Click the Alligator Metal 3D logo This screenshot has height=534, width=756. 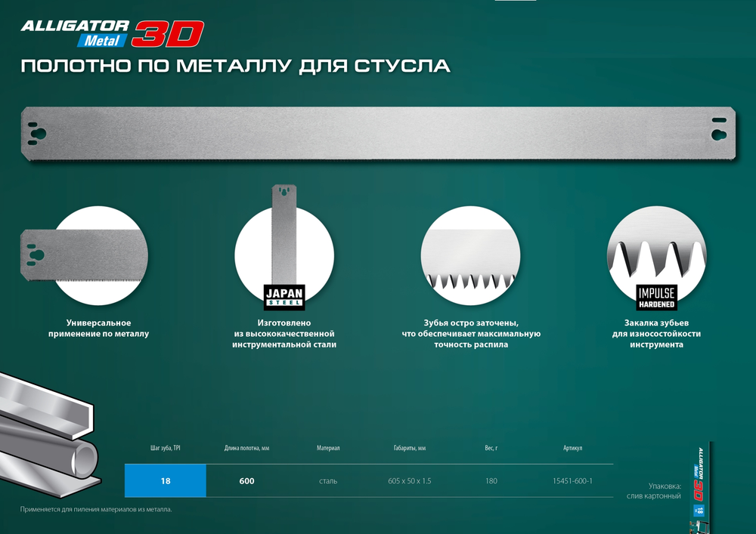pyautogui.click(x=113, y=34)
